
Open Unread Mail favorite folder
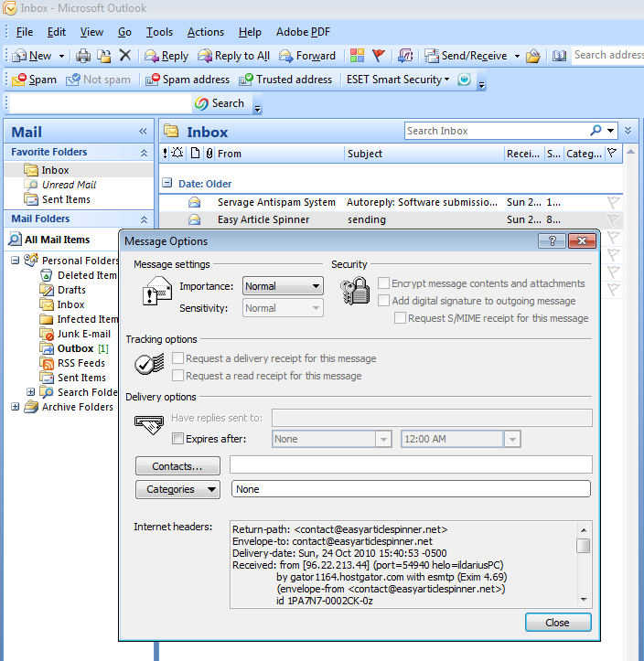pos(69,185)
